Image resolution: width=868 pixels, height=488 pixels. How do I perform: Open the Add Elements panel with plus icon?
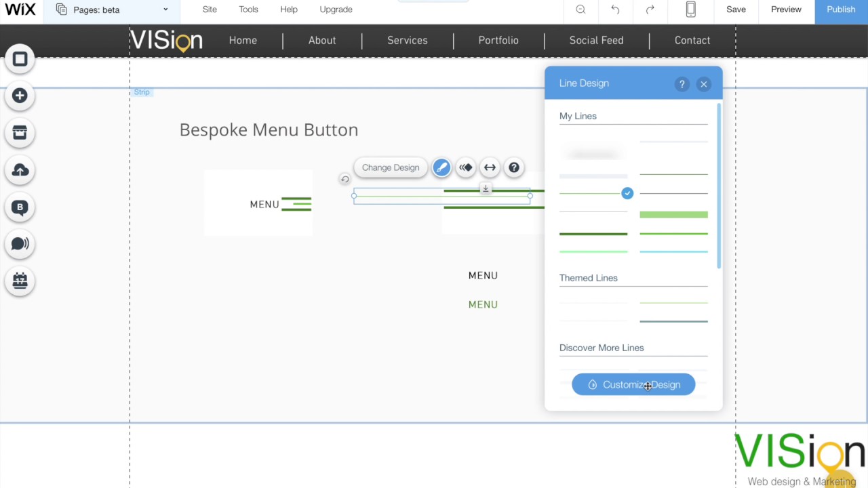[20, 96]
